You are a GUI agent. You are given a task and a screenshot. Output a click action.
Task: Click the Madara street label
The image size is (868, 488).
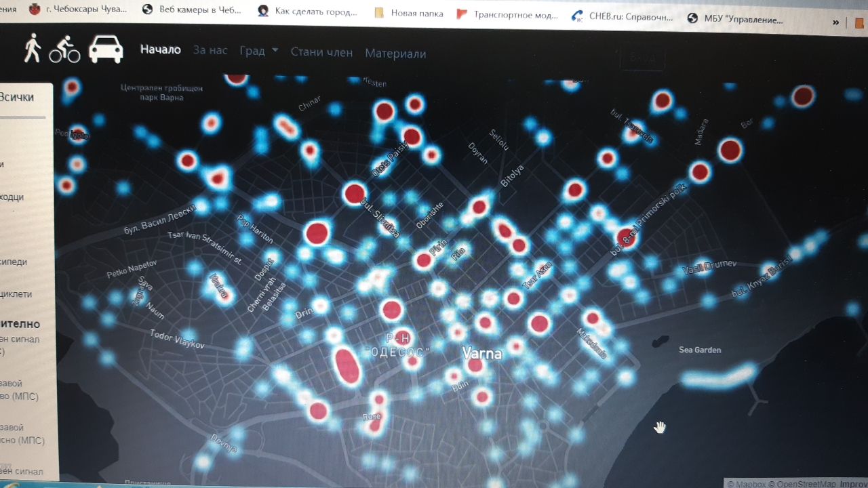[701, 131]
